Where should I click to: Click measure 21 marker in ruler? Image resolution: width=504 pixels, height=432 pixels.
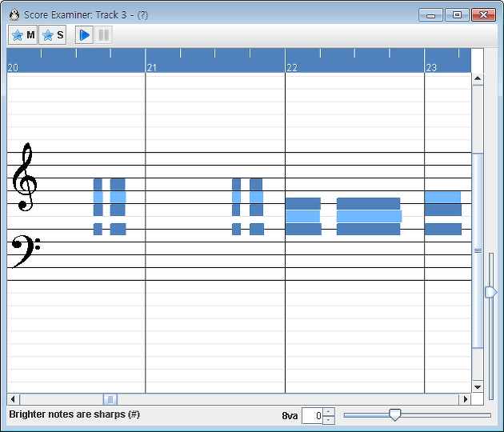pyautogui.click(x=152, y=67)
